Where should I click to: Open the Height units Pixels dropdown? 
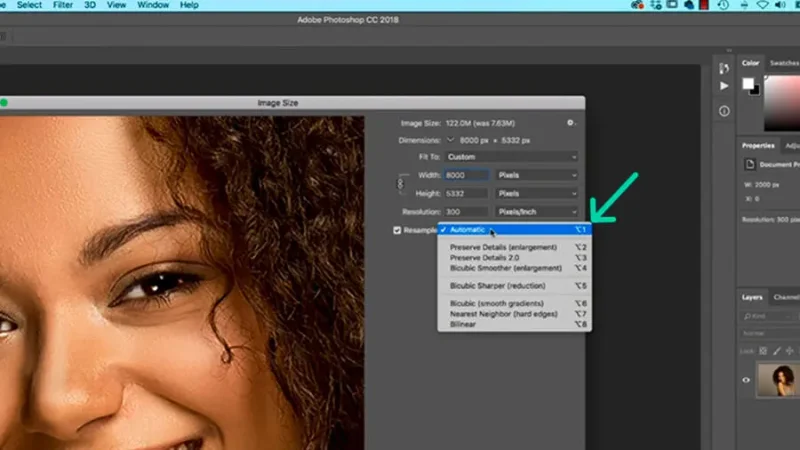[537, 193]
